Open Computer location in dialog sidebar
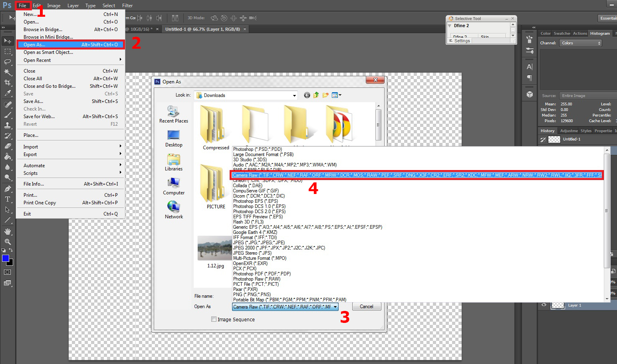 pos(174,186)
